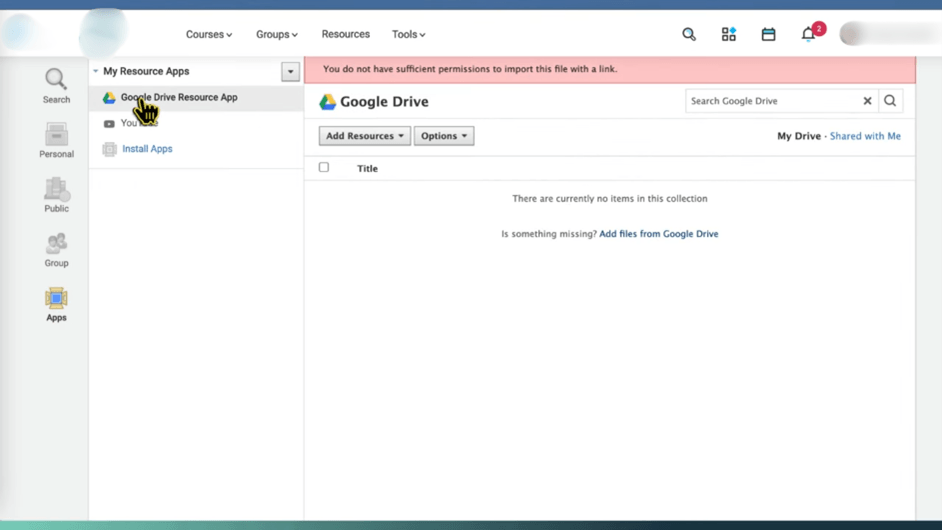Click the insufficient permissions error banner
942x530 pixels.
coord(610,69)
